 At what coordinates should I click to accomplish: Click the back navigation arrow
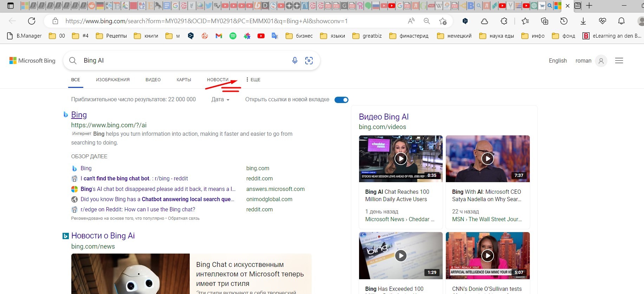coord(12,21)
